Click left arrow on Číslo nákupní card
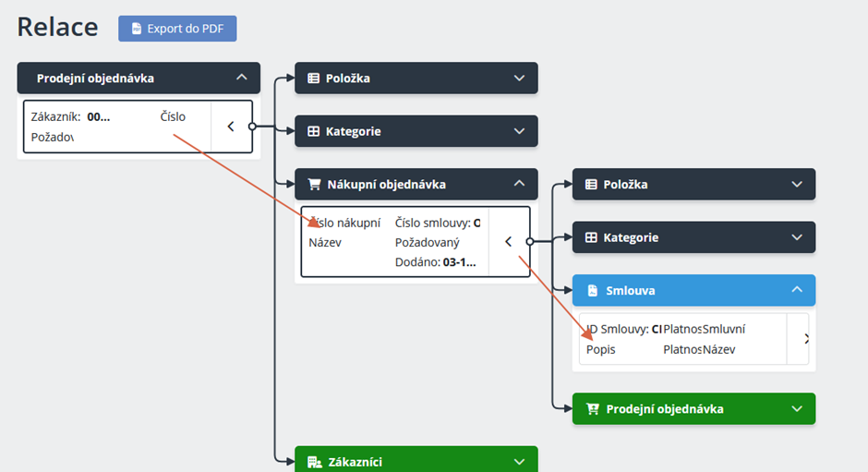The height and width of the screenshot is (472, 868). [508, 242]
